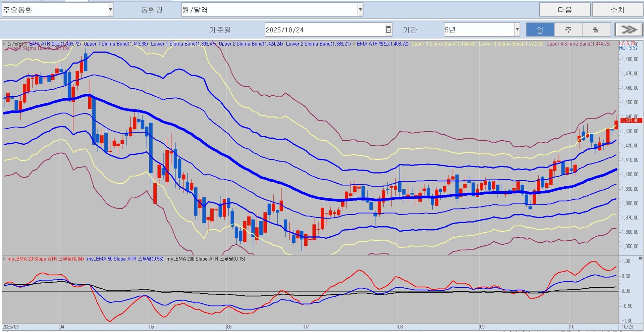Click the 2025/10/24 date input field
This screenshot has height=332, width=644.
point(325,30)
